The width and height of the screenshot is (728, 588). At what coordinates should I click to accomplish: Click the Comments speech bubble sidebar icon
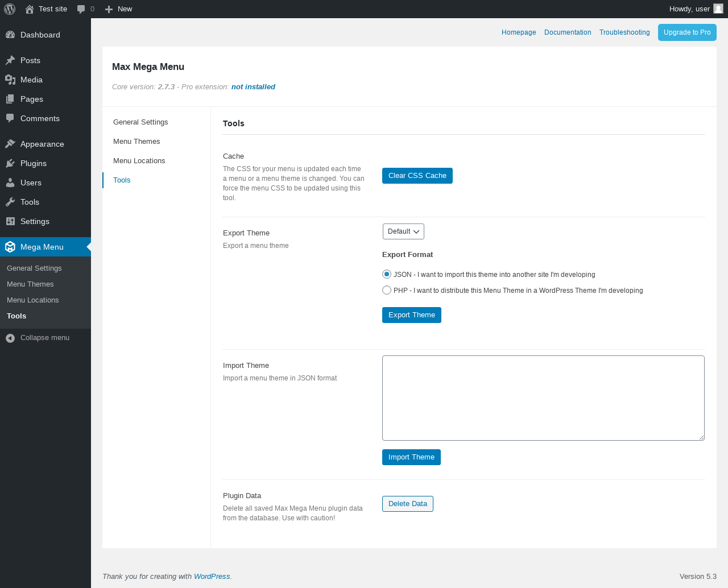click(x=10, y=118)
